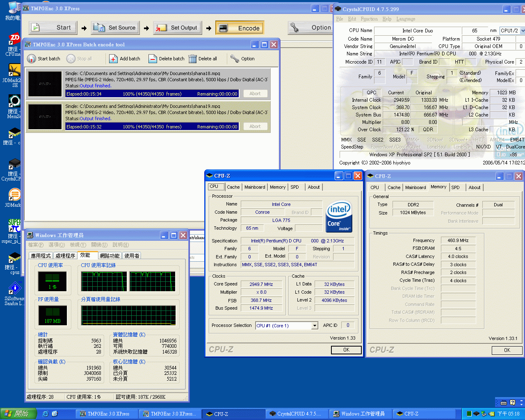Switch to Memory tab in left CPU-Z
Screen dimensions: 525x420
(278, 187)
